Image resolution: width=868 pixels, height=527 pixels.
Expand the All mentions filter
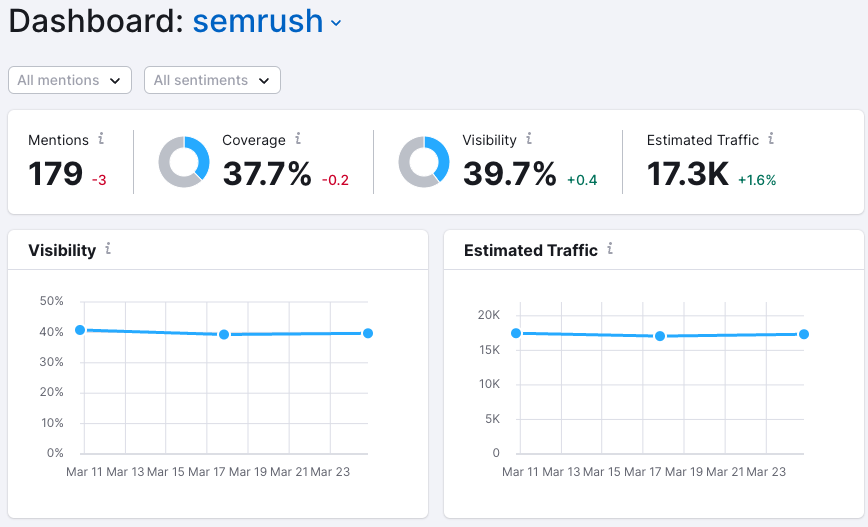click(x=70, y=80)
